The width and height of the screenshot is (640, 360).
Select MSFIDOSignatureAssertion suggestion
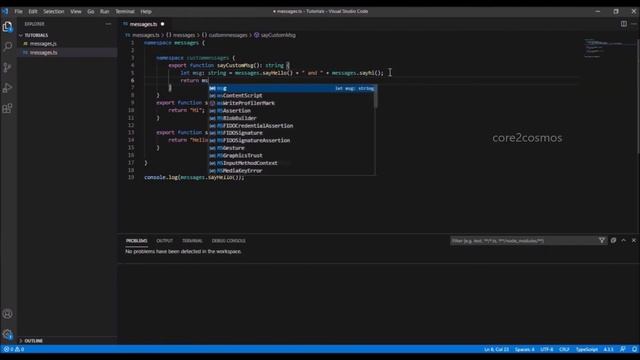pos(292,141)
